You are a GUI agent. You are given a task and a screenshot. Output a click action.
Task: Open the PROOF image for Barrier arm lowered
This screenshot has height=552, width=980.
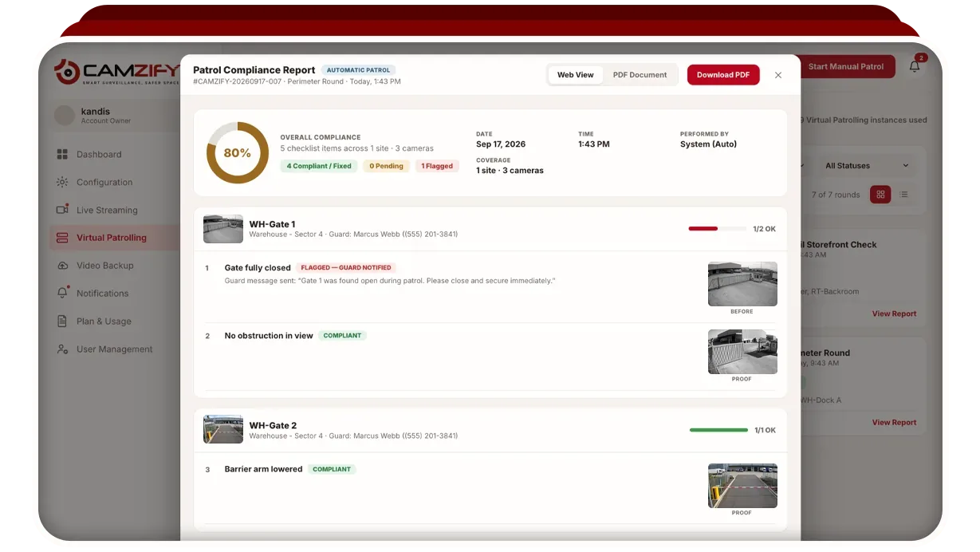tap(742, 486)
